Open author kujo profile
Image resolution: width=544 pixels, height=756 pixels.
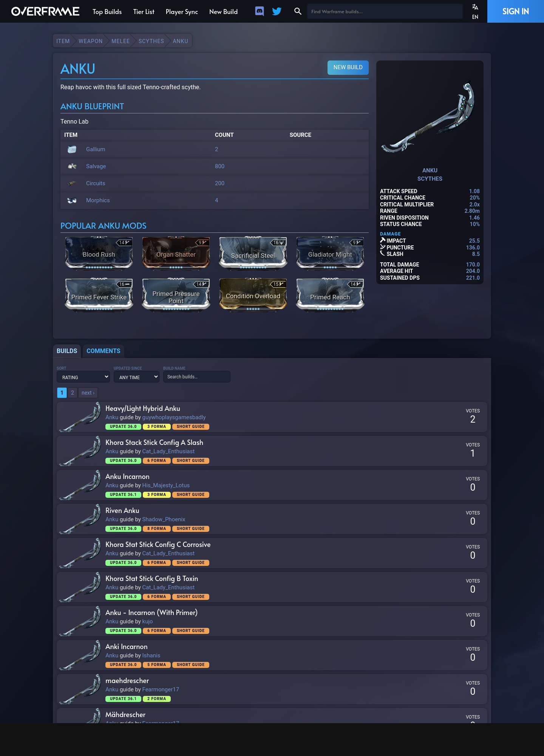[147, 621]
